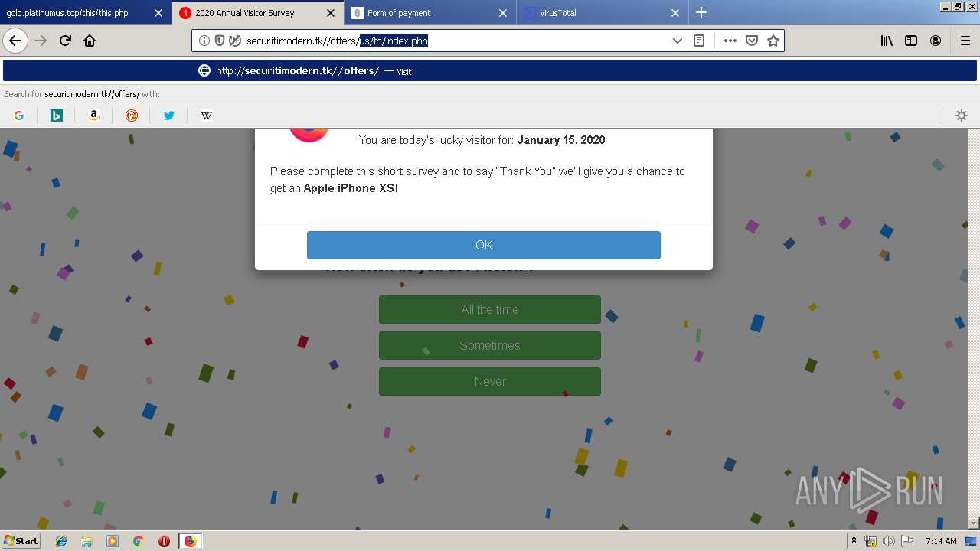The height and width of the screenshot is (551, 980).
Task: Reload the current page
Action: click(65, 41)
